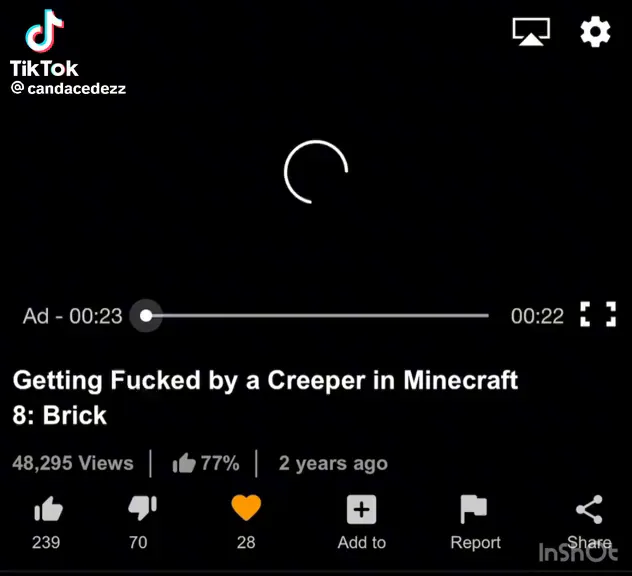Click the Add to plus icon
632x576 pixels.
point(362,509)
